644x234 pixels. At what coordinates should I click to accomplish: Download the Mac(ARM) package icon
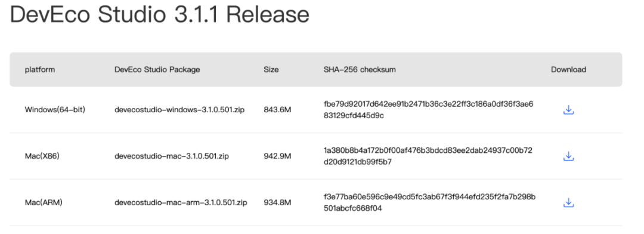tap(568, 203)
